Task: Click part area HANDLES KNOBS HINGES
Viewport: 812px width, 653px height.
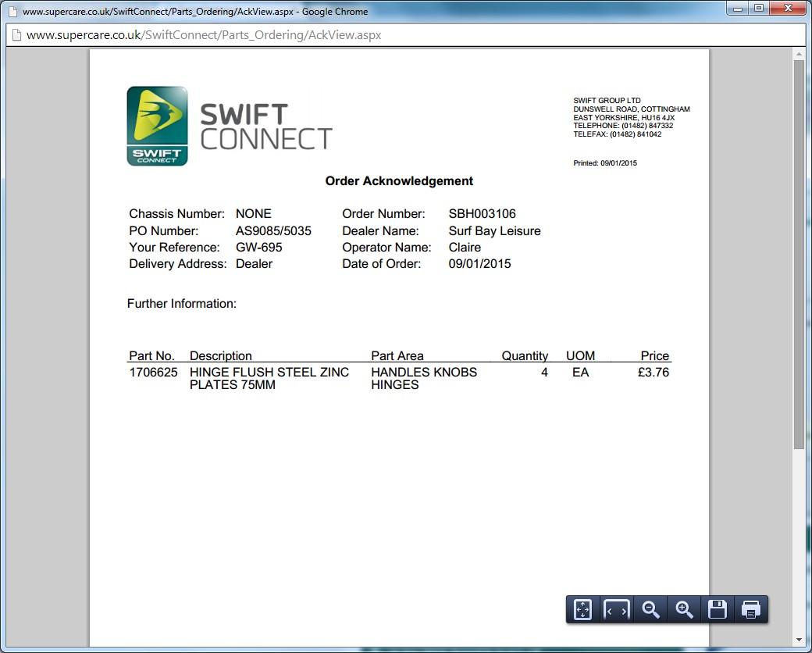Action: (x=424, y=378)
